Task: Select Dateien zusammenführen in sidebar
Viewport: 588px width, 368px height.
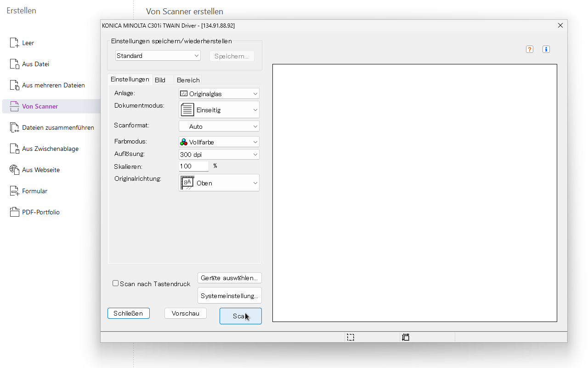Action: pyautogui.click(x=58, y=127)
